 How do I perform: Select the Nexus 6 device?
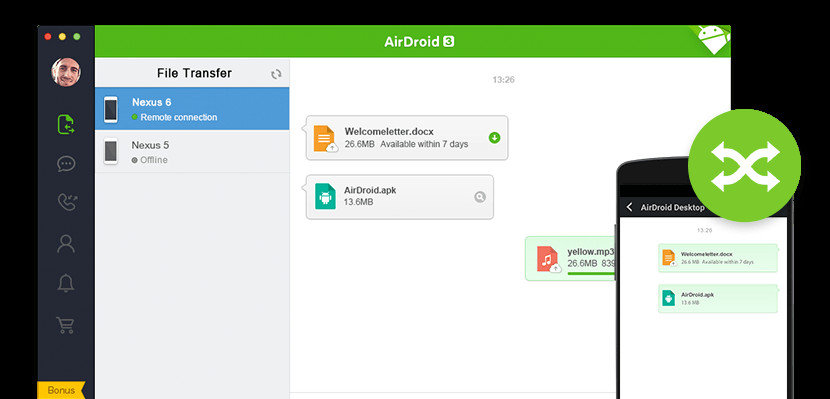click(x=192, y=109)
